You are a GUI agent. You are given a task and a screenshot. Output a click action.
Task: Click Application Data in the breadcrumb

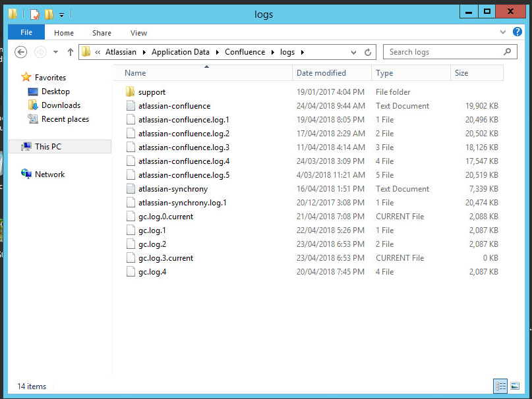(181, 52)
